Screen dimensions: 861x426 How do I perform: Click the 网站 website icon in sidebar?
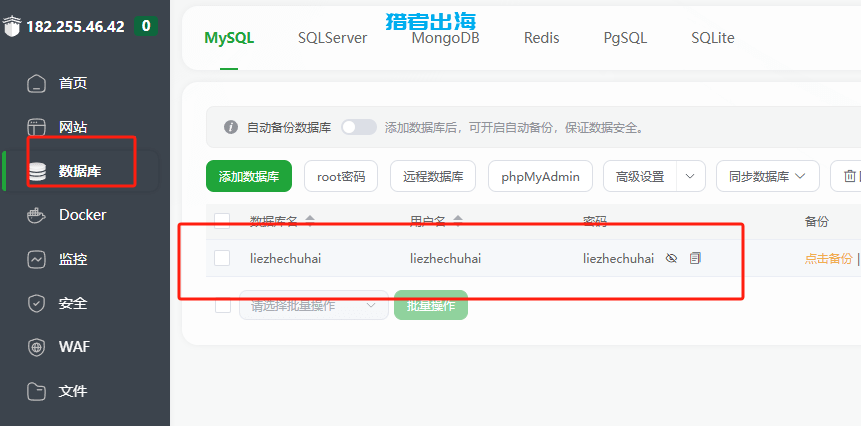tap(37, 127)
